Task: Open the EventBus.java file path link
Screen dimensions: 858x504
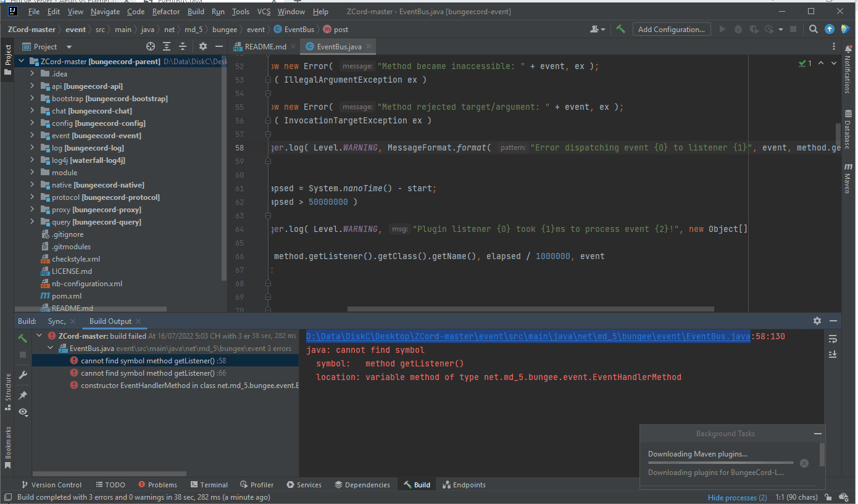Action: point(528,336)
